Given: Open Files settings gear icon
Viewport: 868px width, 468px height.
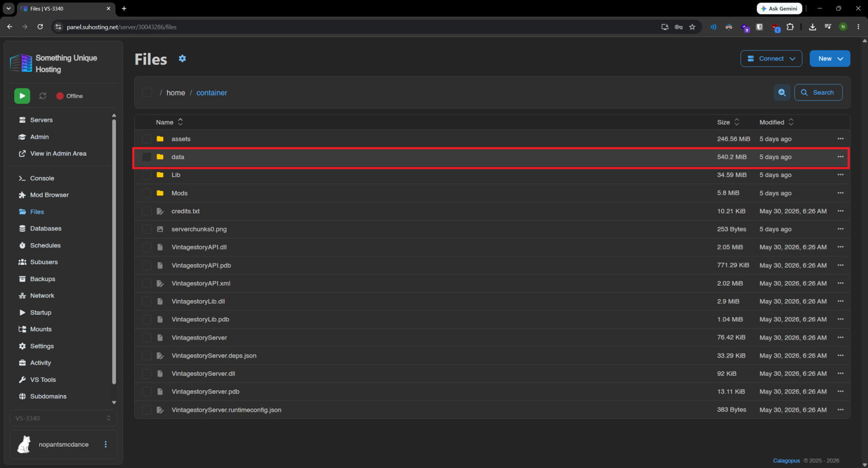Looking at the screenshot, I should coord(182,59).
